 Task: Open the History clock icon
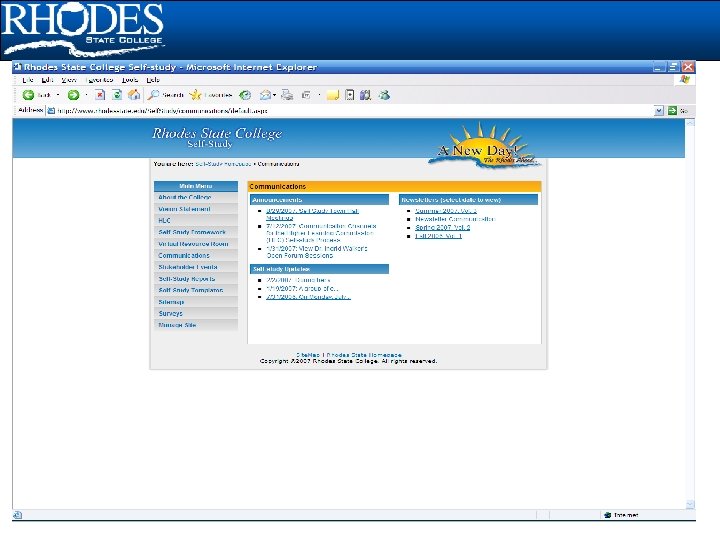click(245, 95)
